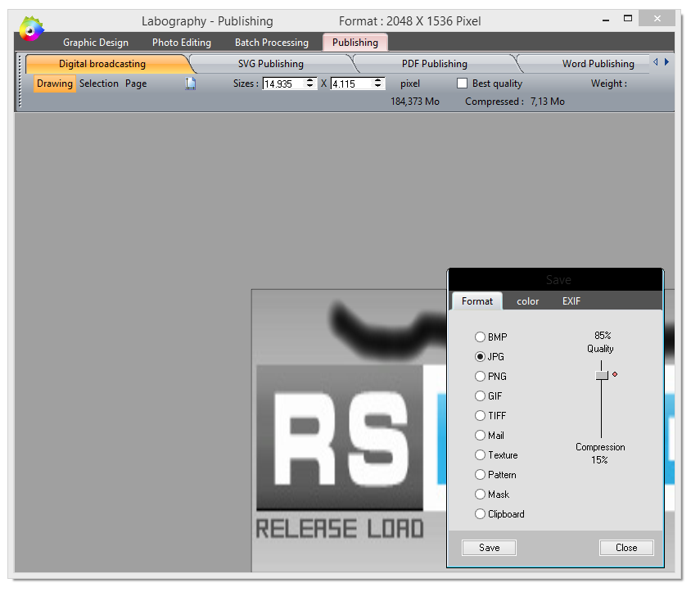Click the 184,373 Mo size value
Image resolution: width=700 pixels, height=592 pixels.
point(415,102)
